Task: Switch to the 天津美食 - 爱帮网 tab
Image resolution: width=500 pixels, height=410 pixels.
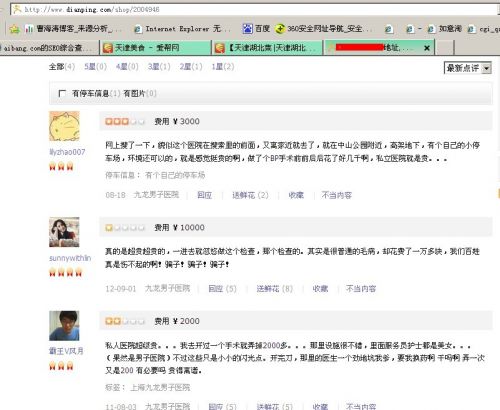Action: pyautogui.click(x=156, y=48)
